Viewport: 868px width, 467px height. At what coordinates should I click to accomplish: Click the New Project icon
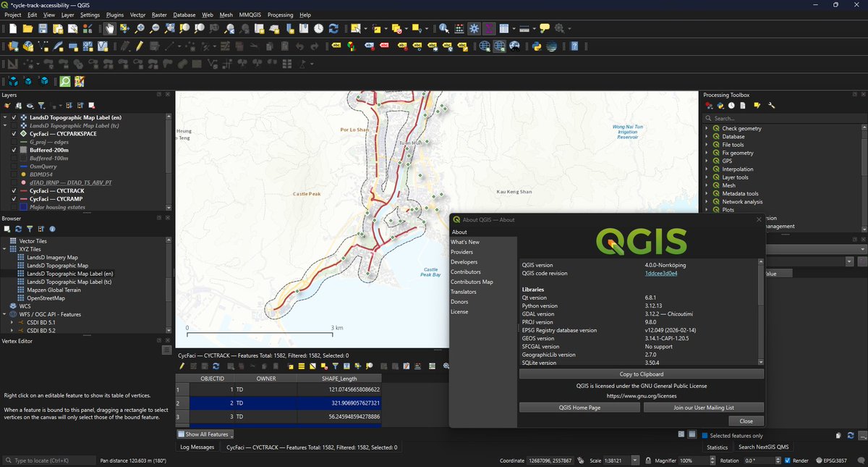pyautogui.click(x=12, y=29)
